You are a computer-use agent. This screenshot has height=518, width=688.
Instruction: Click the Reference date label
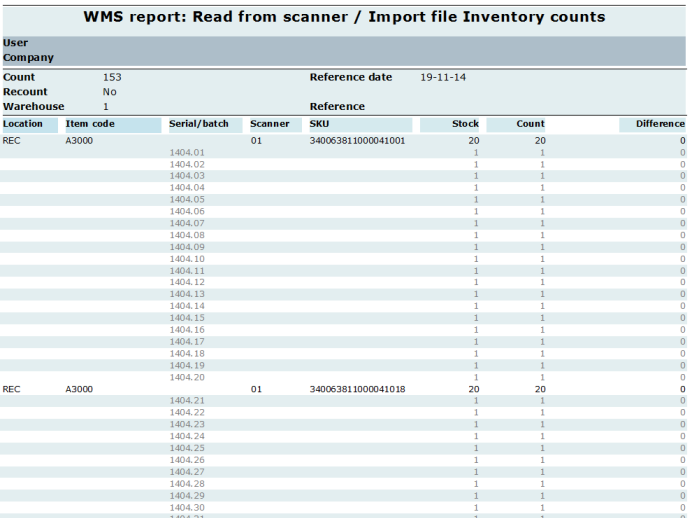[350, 77]
